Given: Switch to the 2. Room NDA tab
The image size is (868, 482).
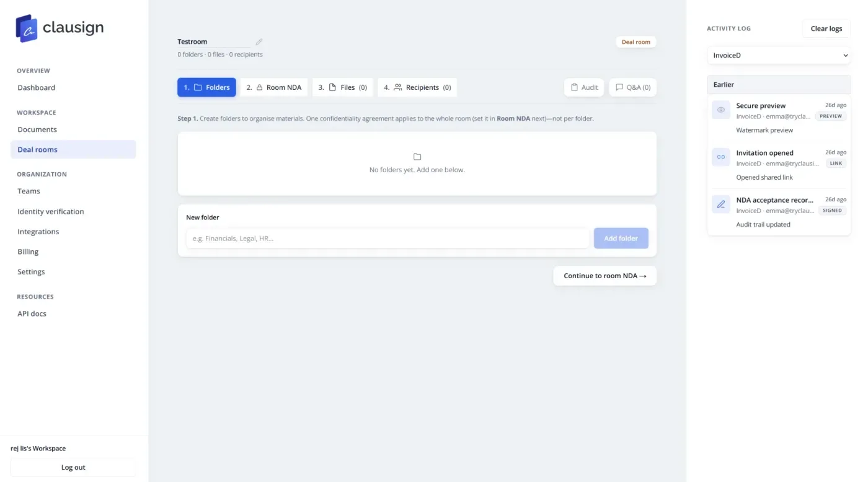Looking at the screenshot, I should click(274, 87).
